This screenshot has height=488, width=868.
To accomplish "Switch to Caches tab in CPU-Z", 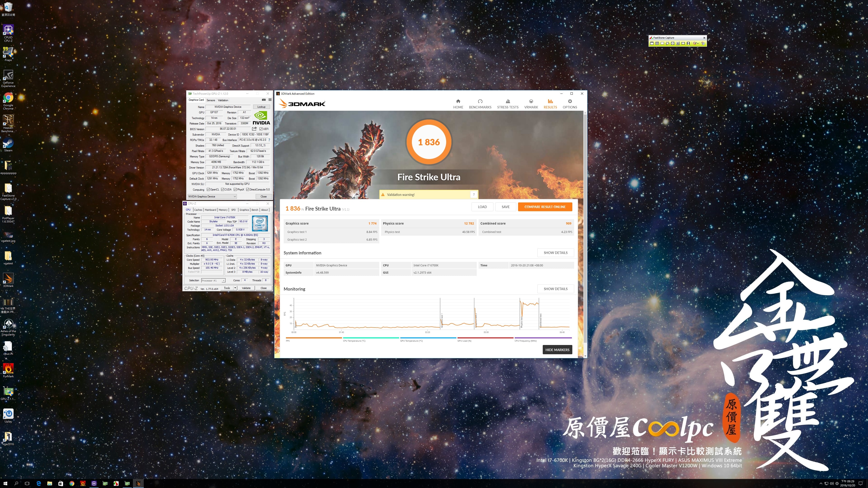I will click(x=198, y=210).
